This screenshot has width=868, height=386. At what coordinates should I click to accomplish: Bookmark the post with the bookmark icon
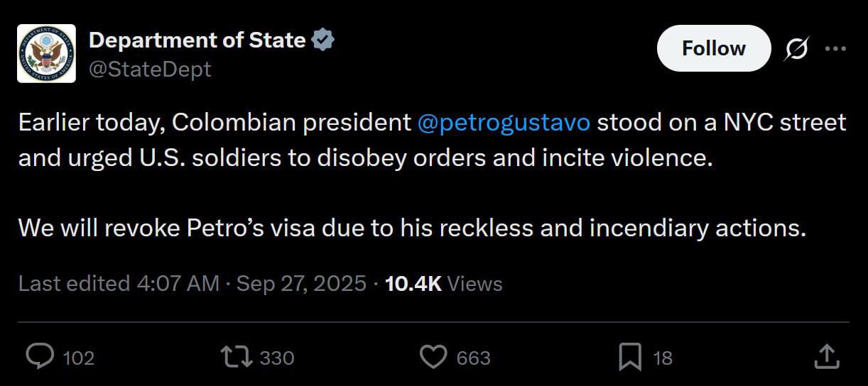tap(630, 357)
